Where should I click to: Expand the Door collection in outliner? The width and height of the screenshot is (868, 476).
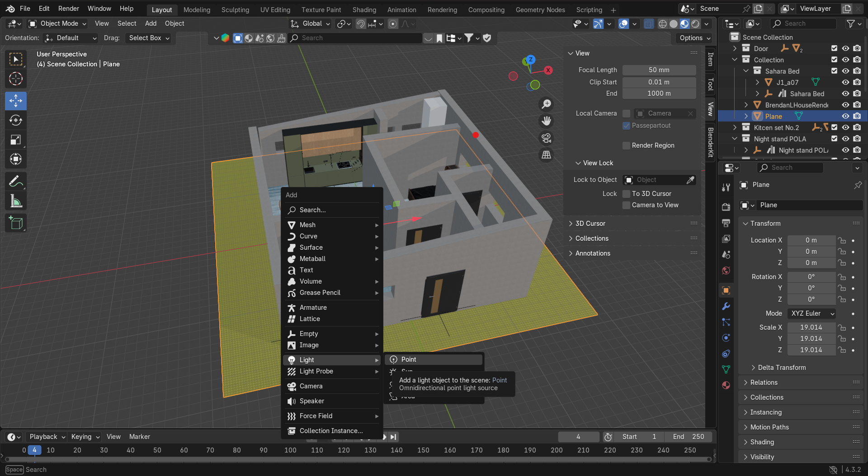pyautogui.click(x=735, y=48)
